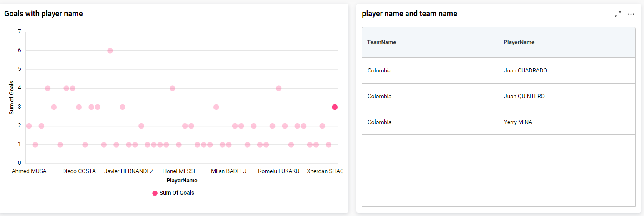
Task: Click the Ahmed MUSA axis label
Action: click(29, 171)
